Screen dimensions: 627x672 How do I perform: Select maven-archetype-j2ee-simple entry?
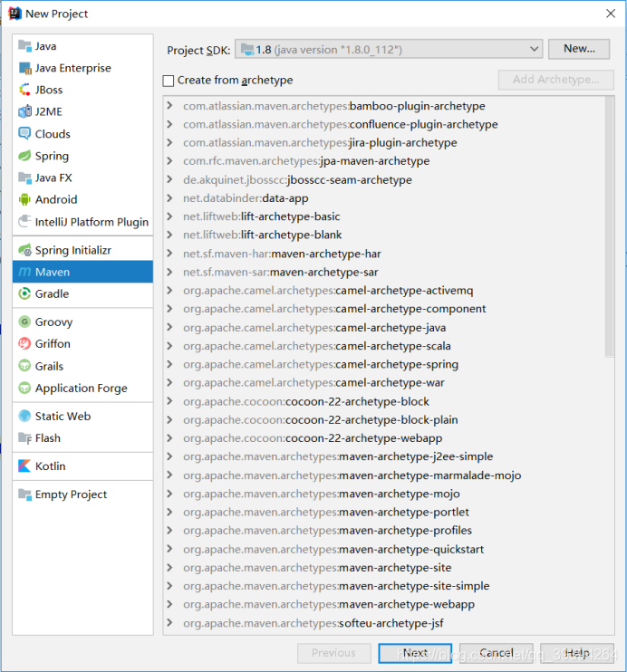coord(338,456)
